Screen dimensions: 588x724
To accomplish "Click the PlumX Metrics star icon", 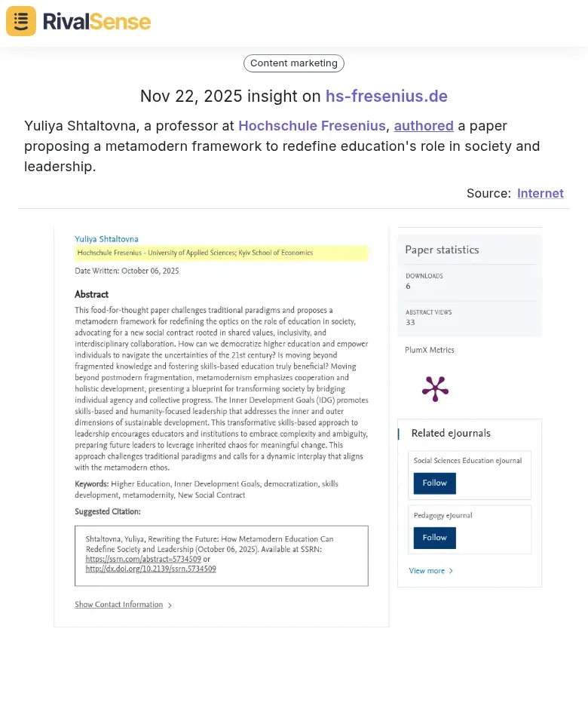I will (435, 388).
